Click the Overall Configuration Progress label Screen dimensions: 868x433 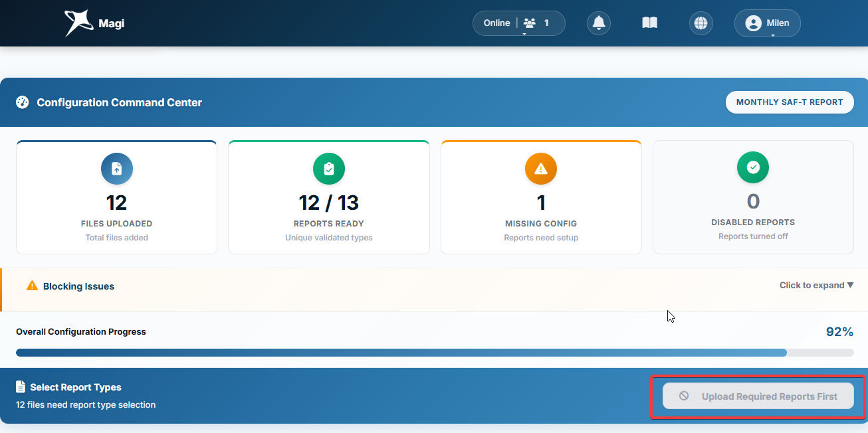pos(81,332)
